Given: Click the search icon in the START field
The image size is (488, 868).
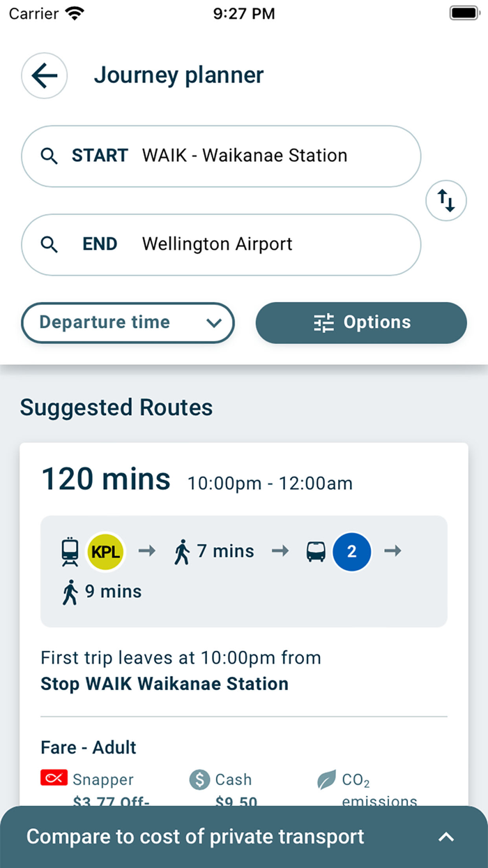Looking at the screenshot, I should coord(49,156).
